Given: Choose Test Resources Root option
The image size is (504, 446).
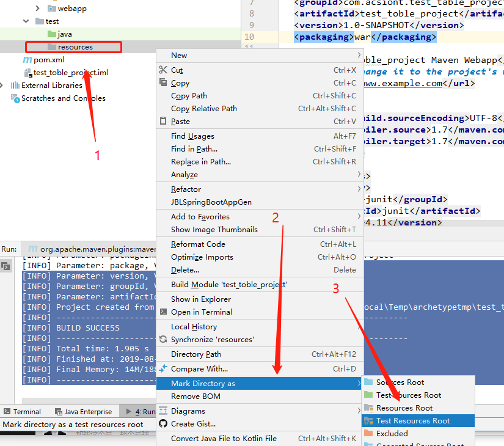Looking at the screenshot, I should (x=418, y=420).
